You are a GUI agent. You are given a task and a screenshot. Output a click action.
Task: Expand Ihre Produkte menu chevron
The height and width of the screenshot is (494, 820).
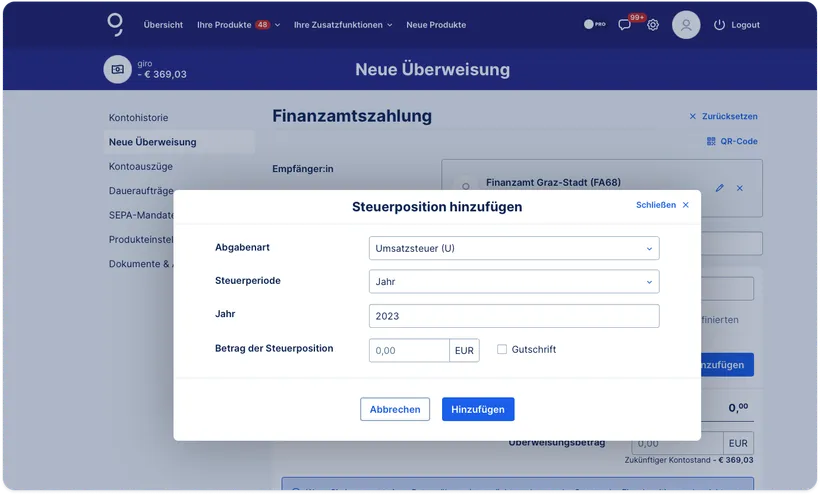[278, 25]
